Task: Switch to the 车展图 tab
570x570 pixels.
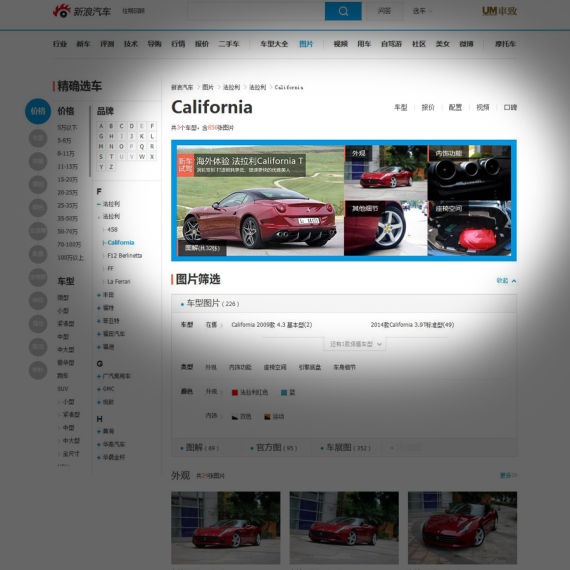Action: click(x=345, y=447)
